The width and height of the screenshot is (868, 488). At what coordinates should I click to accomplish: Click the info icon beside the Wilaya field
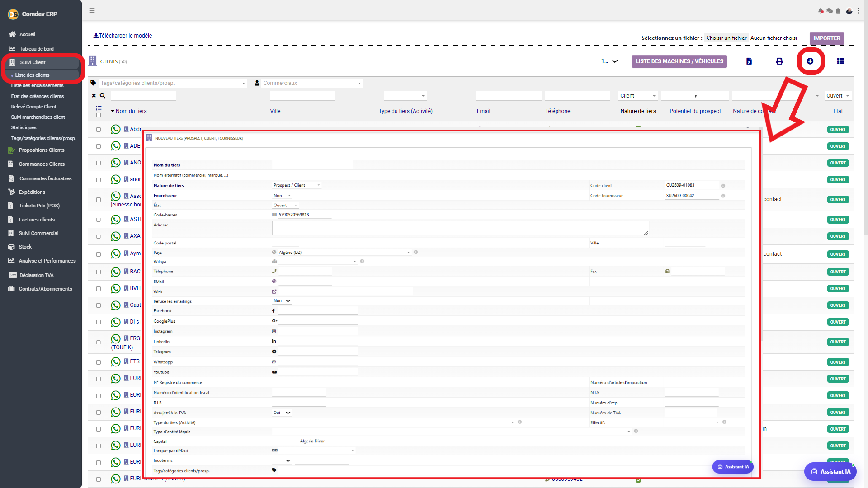(362, 261)
